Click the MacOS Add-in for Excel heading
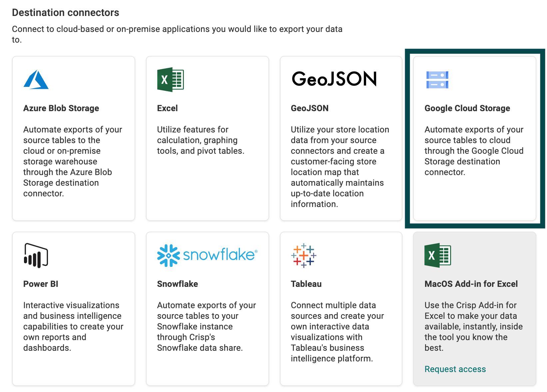 tap(471, 284)
